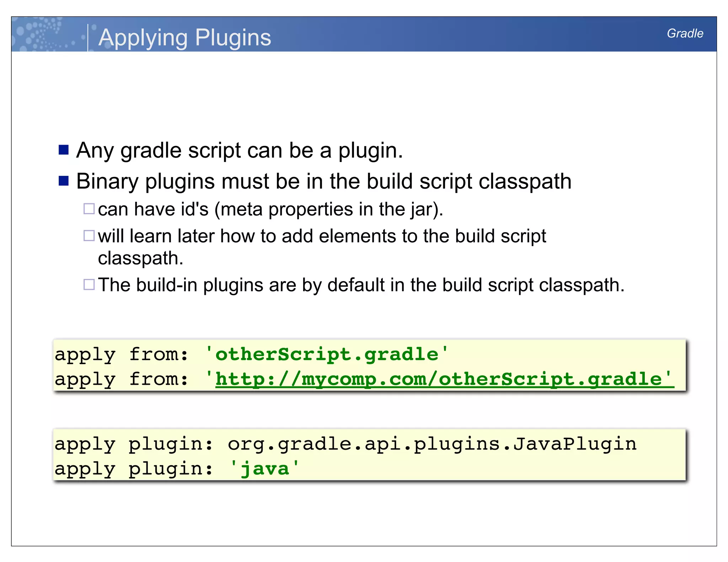Click 'The build-in plugins are by default' line
The width and height of the screenshot is (728, 562).
point(361,285)
